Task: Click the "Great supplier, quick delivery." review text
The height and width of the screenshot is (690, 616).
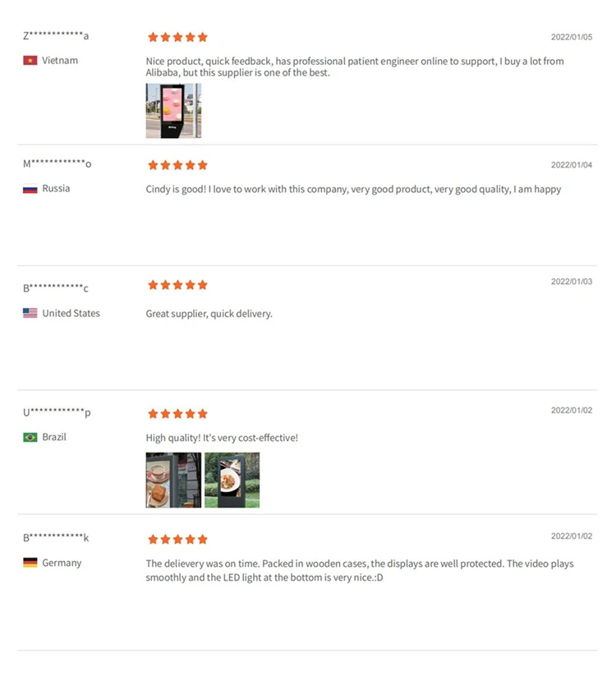Action: tap(209, 314)
